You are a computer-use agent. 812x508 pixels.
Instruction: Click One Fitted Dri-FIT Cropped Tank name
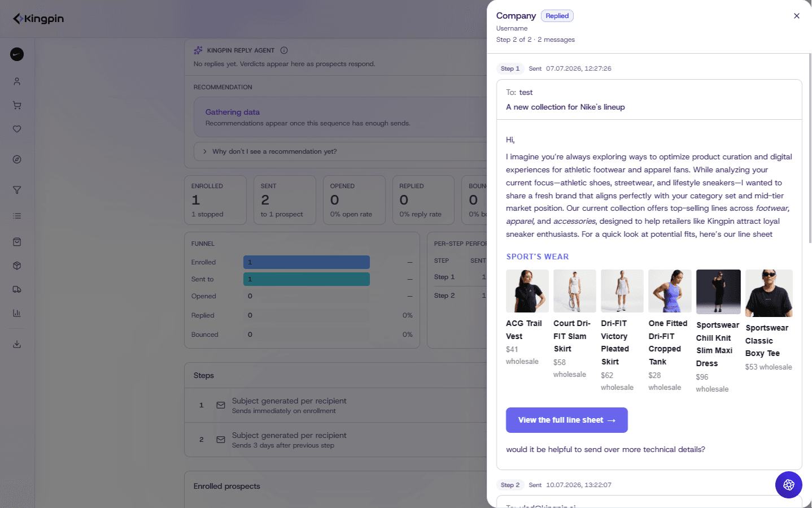pyautogui.click(x=668, y=342)
